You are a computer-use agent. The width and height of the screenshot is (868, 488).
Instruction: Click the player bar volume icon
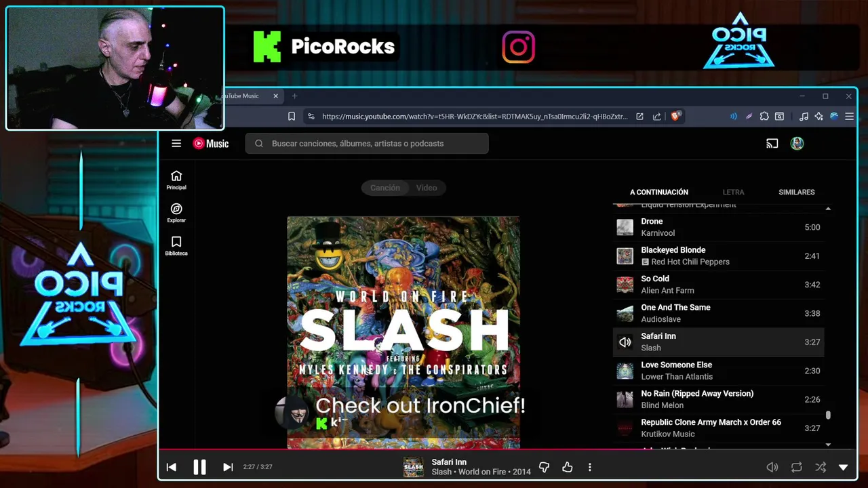[772, 467]
